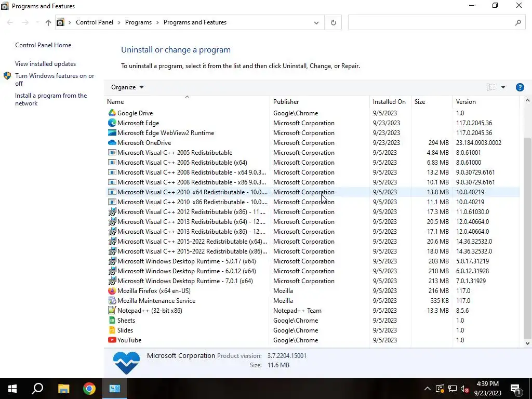Click the Slides app icon

click(x=112, y=330)
